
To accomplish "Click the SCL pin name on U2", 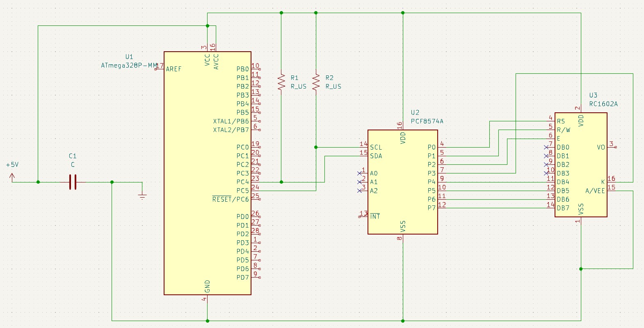I will [376, 147].
